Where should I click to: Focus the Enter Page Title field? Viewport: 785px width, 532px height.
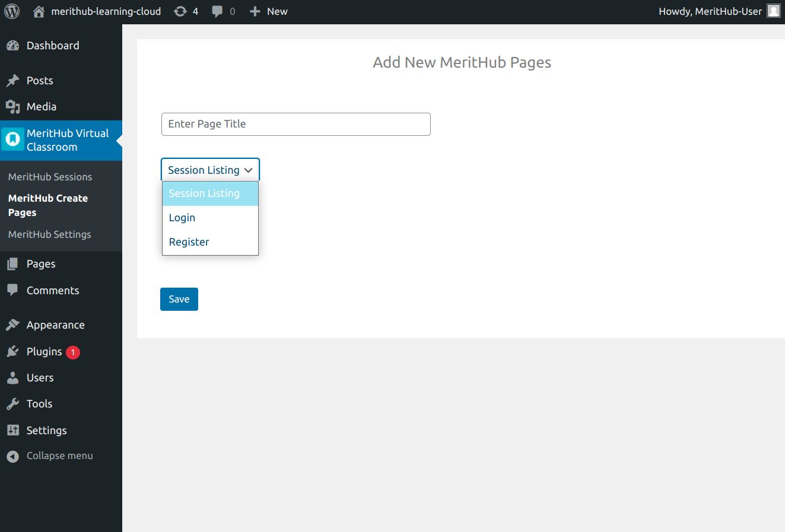click(x=296, y=124)
